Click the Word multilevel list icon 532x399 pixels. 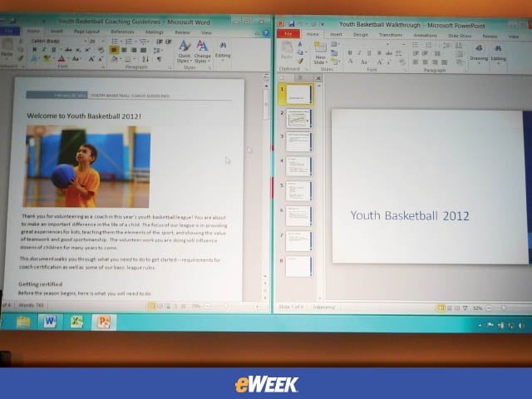(144, 42)
